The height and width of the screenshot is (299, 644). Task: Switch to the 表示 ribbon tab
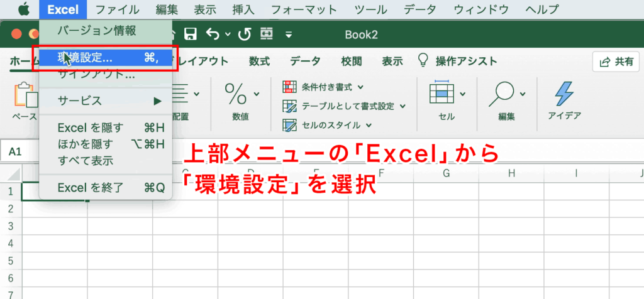tap(392, 62)
